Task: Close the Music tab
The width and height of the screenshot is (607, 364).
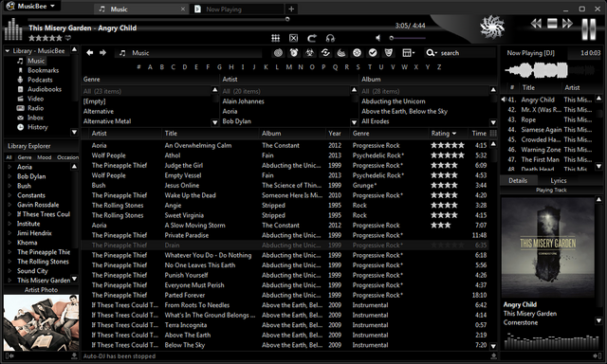Action: (x=183, y=9)
